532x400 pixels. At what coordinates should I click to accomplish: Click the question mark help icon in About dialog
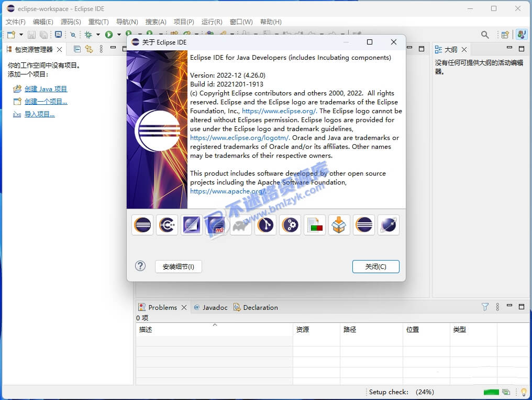[140, 266]
